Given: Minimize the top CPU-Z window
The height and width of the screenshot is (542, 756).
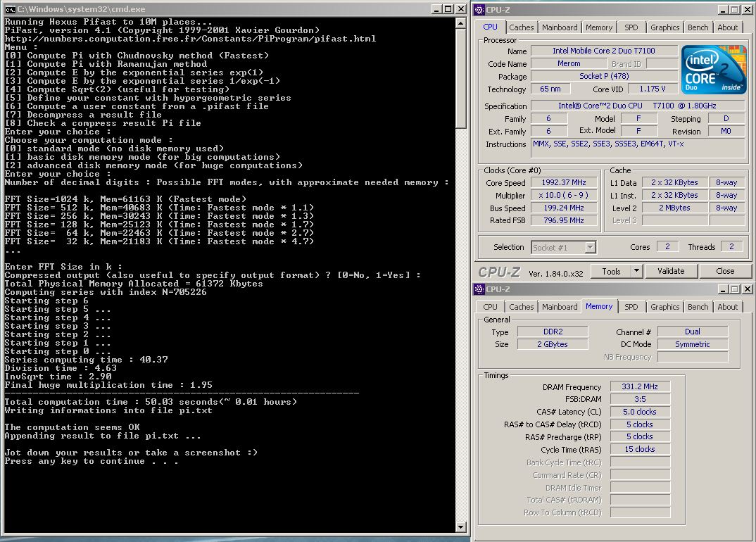Looking at the screenshot, I should click(x=723, y=10).
